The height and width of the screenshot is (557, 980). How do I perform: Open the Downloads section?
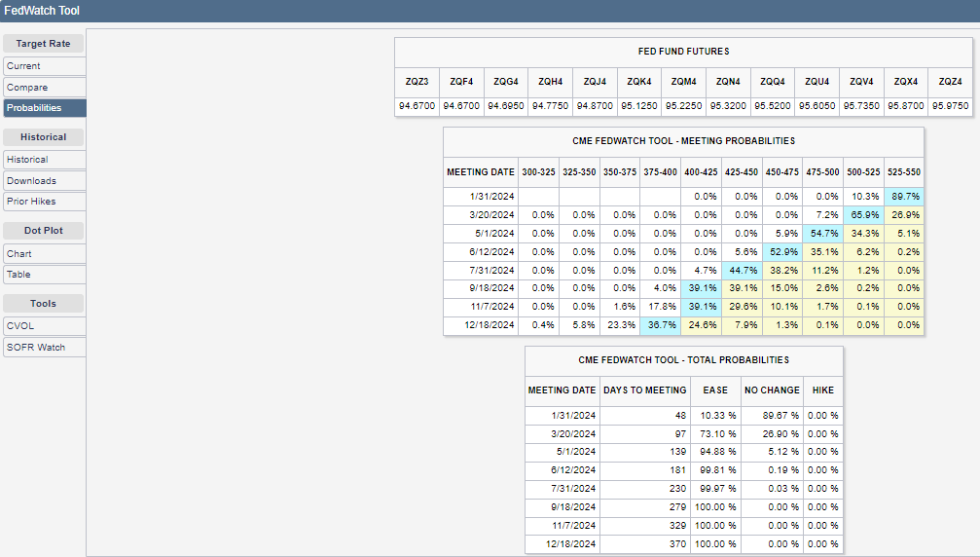(x=45, y=181)
